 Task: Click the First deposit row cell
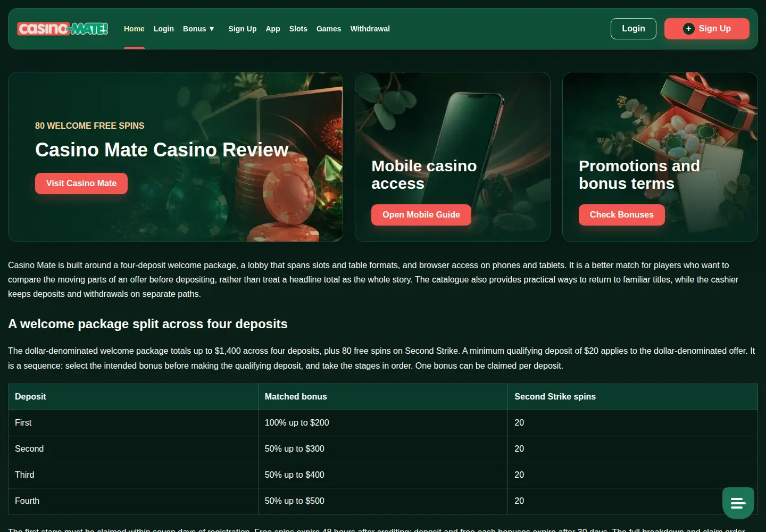pos(133,423)
